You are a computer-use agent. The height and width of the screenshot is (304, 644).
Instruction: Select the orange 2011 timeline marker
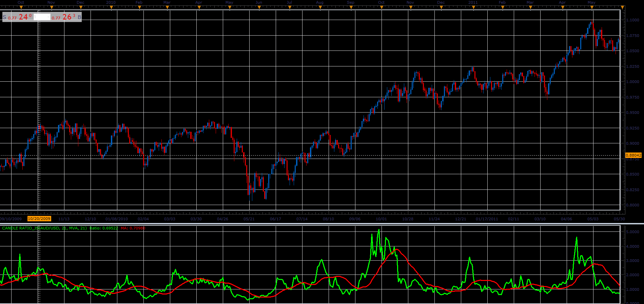pyautogui.click(x=473, y=7)
